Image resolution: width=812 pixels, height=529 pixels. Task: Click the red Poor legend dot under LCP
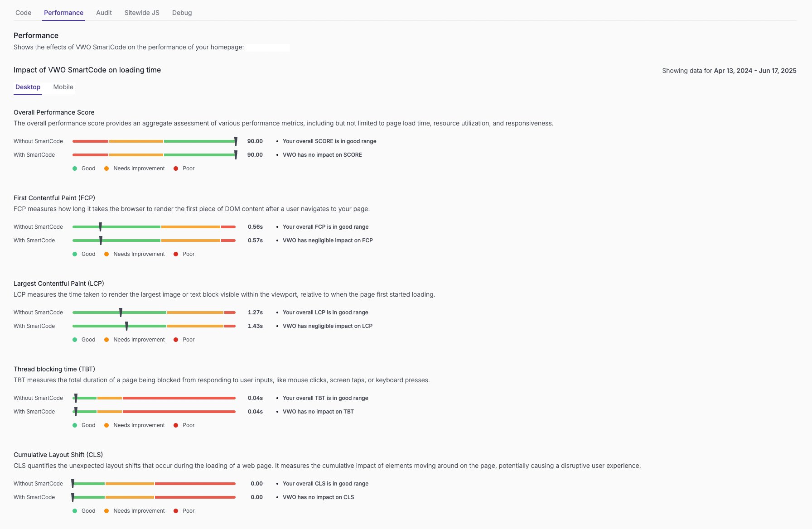tap(176, 340)
